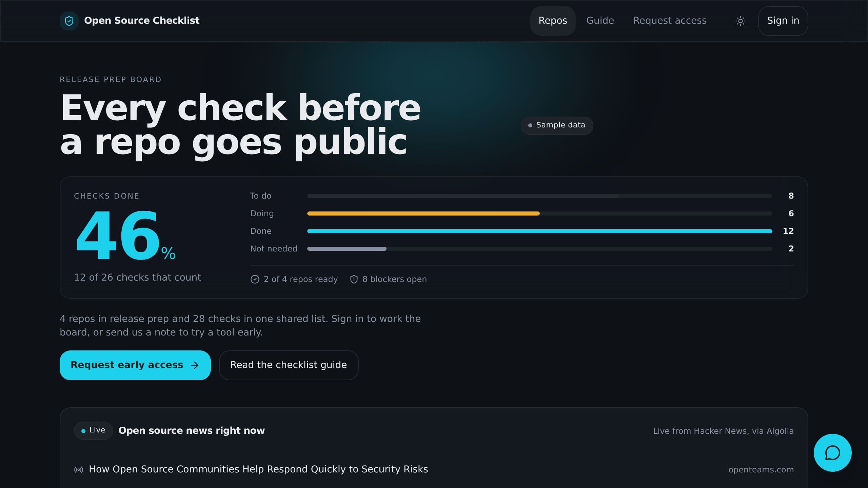Click the blockers open shield icon
Image resolution: width=868 pixels, height=488 pixels.
coord(354,279)
